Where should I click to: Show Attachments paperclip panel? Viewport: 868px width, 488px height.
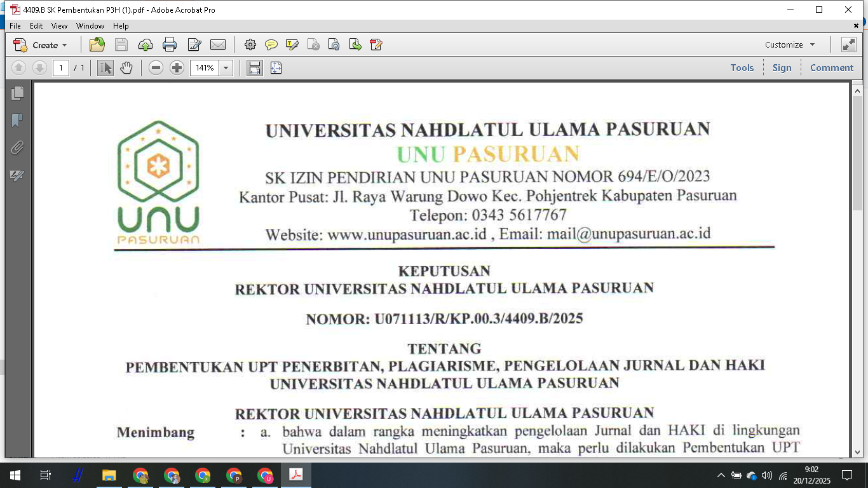point(17,147)
